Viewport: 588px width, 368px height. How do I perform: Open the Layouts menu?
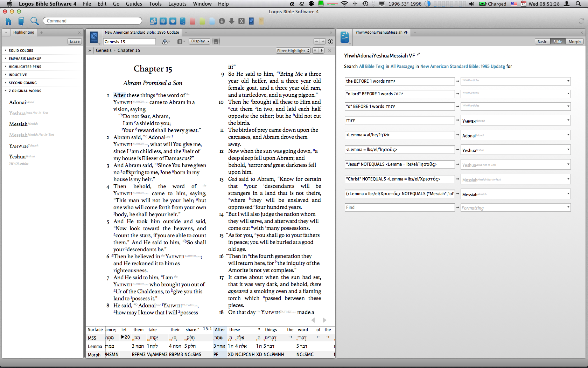coord(177,4)
